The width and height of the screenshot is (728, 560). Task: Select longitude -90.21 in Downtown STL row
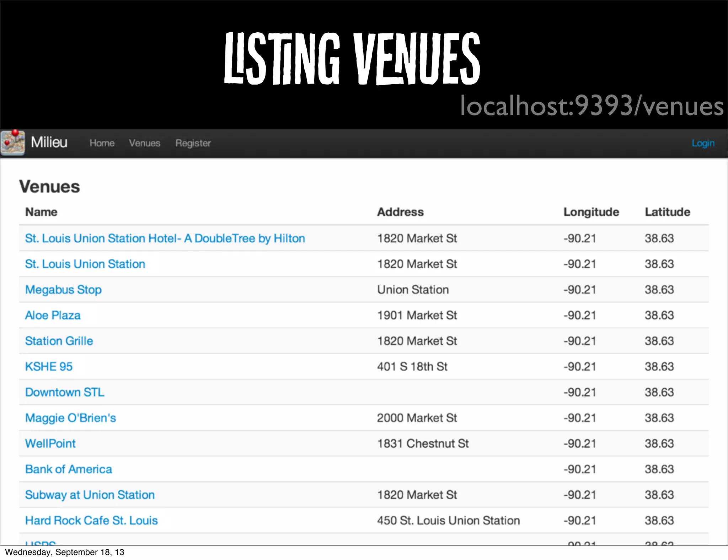point(580,392)
